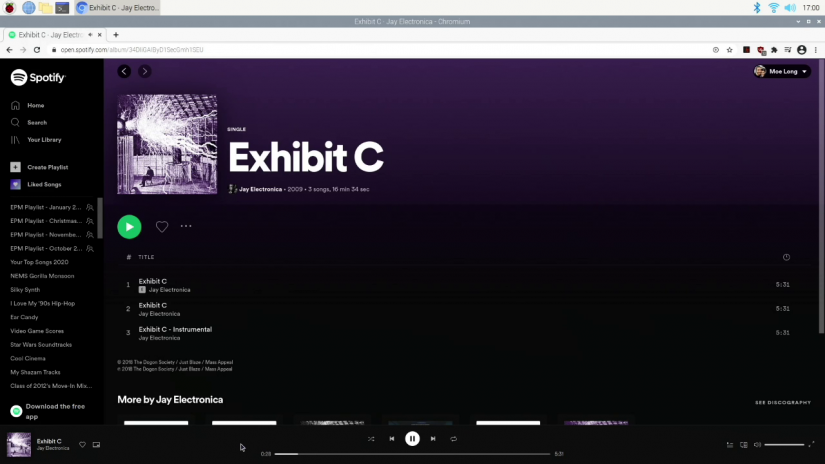825x464 pixels.
Task: Click the address bar URL field
Action: (379, 49)
